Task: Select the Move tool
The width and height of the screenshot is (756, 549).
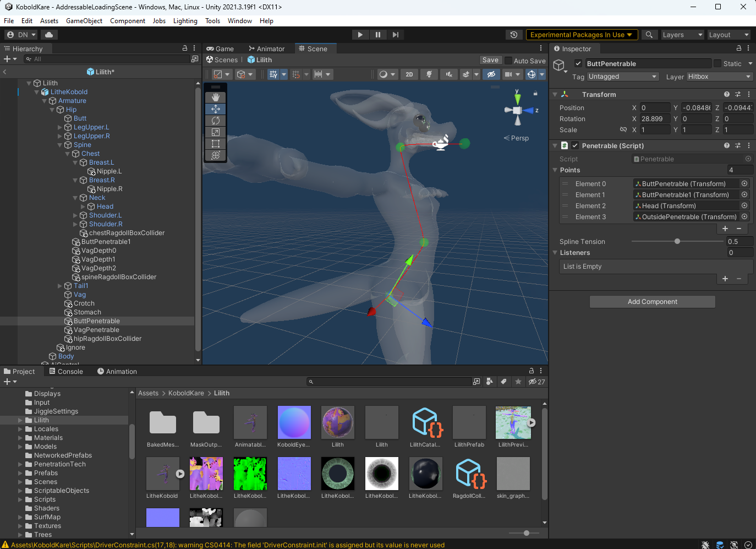Action: 216,109
